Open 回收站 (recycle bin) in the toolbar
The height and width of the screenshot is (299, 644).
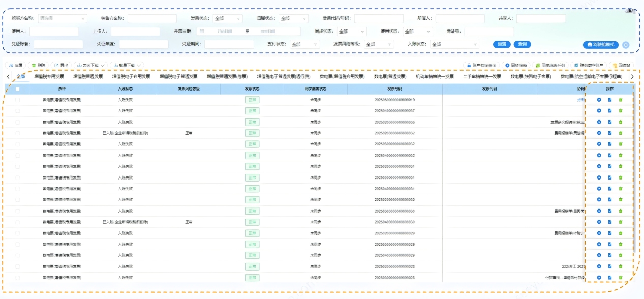point(622,65)
